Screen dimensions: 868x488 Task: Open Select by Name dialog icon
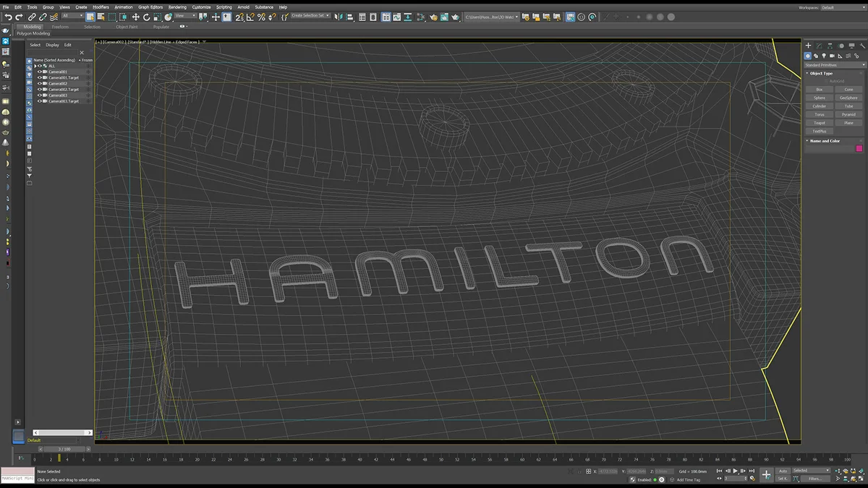click(x=101, y=16)
